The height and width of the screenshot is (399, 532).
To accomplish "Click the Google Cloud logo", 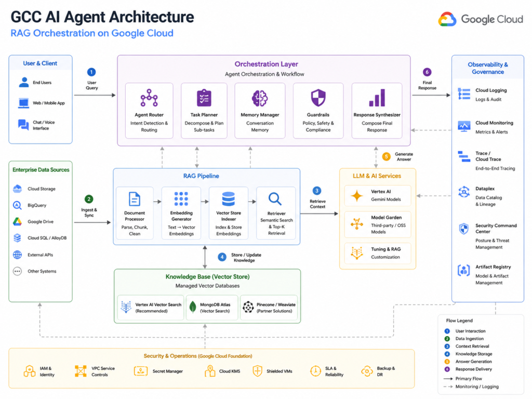I will 481,19.
